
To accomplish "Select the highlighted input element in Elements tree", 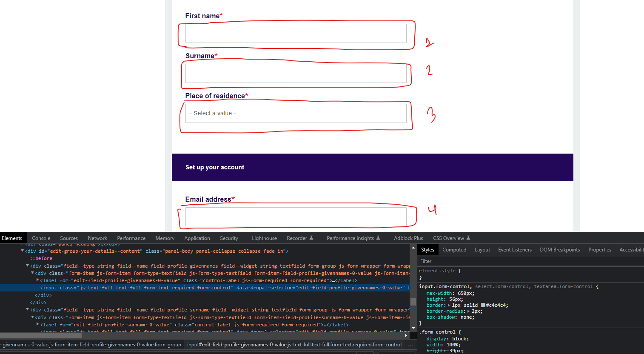I will [128, 287].
